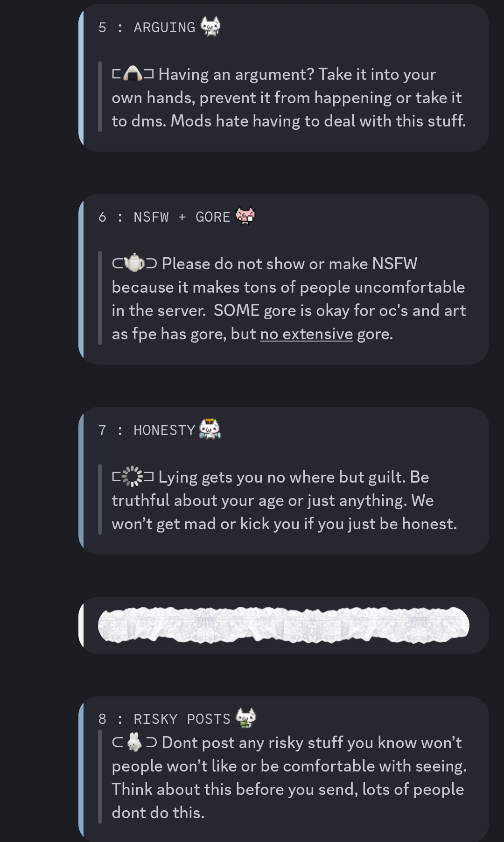Image resolution: width=504 pixels, height=842 pixels.
Task: Click the "Dont post any risky stuff" paragraph
Action: coord(288,778)
